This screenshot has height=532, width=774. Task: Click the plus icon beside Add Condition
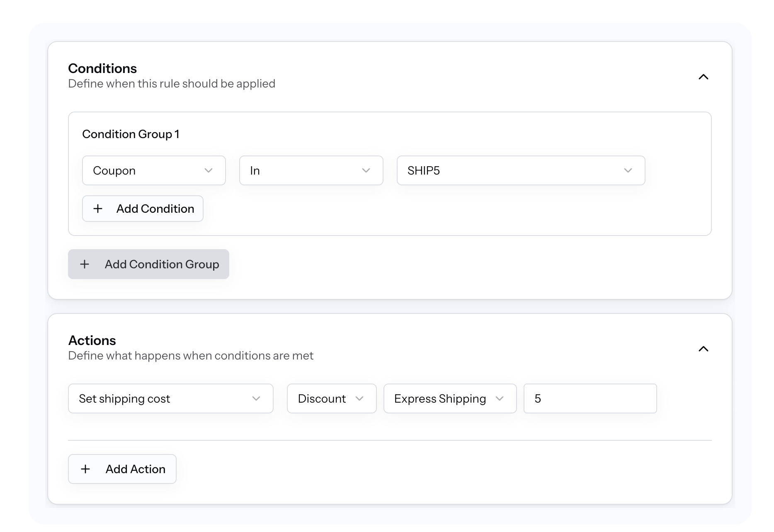coord(98,209)
